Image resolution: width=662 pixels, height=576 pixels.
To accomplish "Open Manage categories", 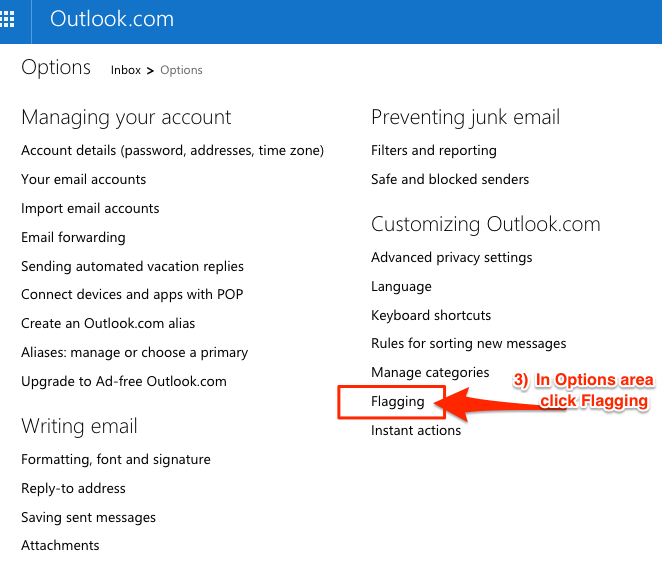I will pyautogui.click(x=430, y=373).
